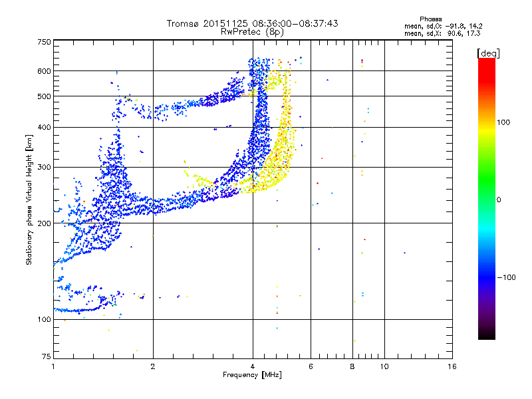
Task: Select the "RwPretec (8p)" subtitle
Action: click(252, 32)
